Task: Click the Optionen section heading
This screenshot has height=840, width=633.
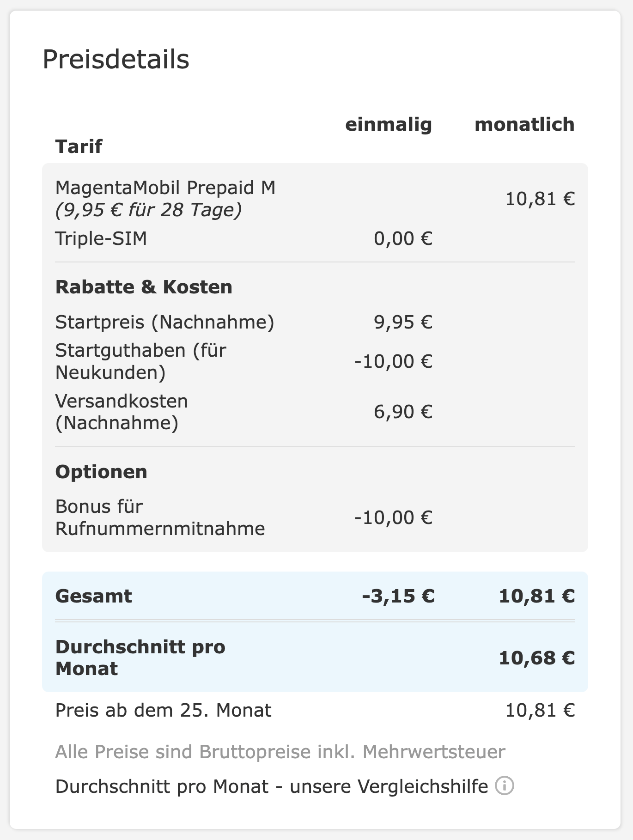Action: (101, 472)
